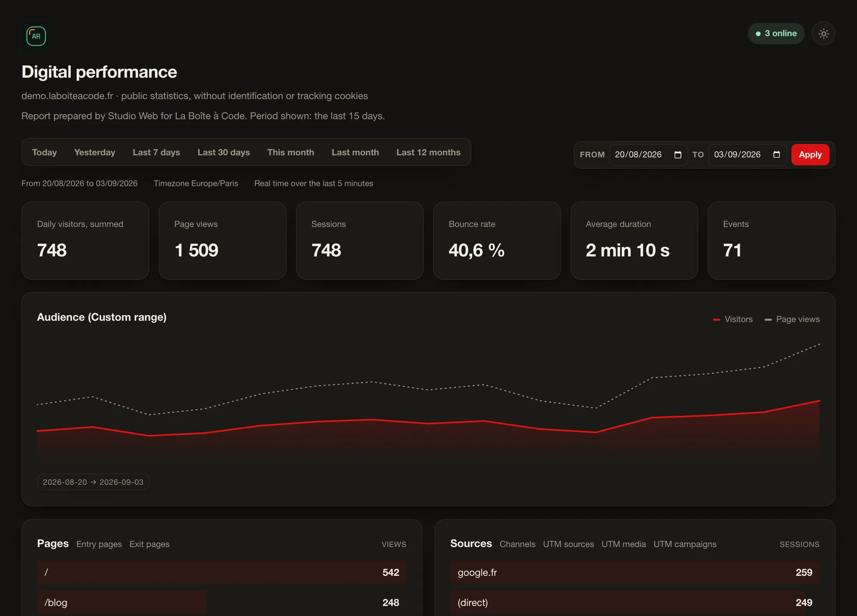
Task: Open calendar picker for TO date
Action: click(x=776, y=155)
